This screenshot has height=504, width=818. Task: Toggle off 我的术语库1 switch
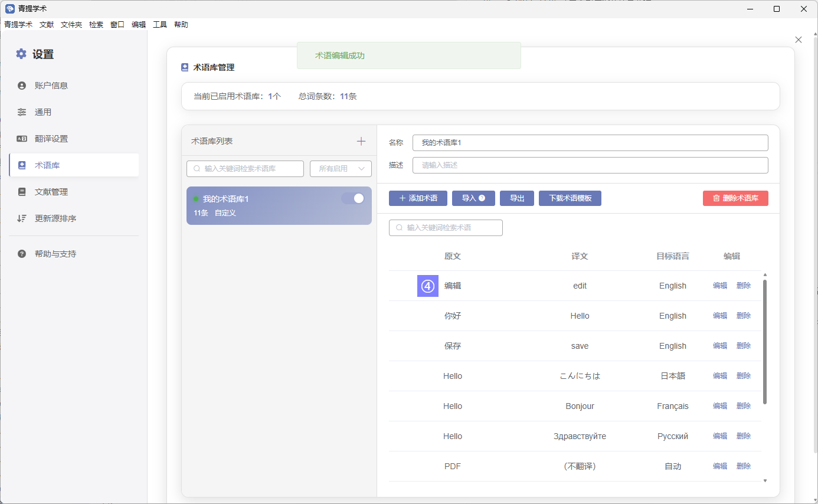[x=353, y=199]
